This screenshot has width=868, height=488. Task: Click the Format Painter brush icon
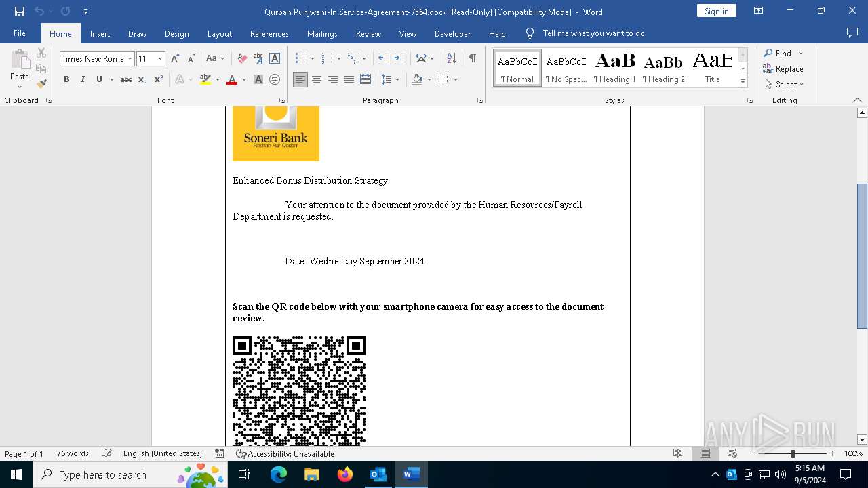(41, 84)
